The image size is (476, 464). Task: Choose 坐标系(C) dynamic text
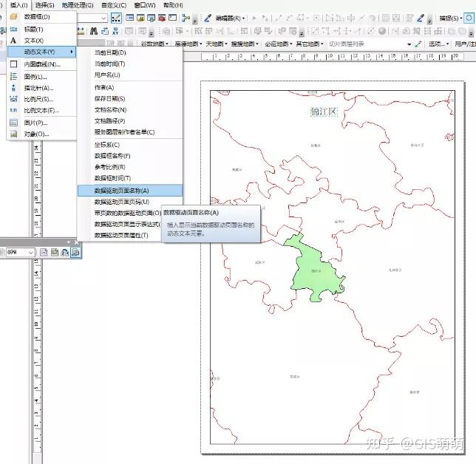107,145
